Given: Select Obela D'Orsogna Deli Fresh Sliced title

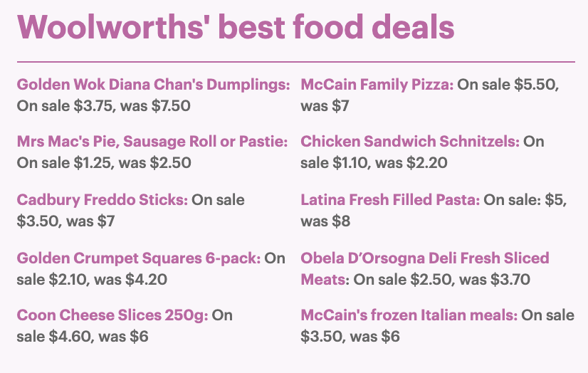Looking at the screenshot, I should pyautogui.click(x=425, y=258).
